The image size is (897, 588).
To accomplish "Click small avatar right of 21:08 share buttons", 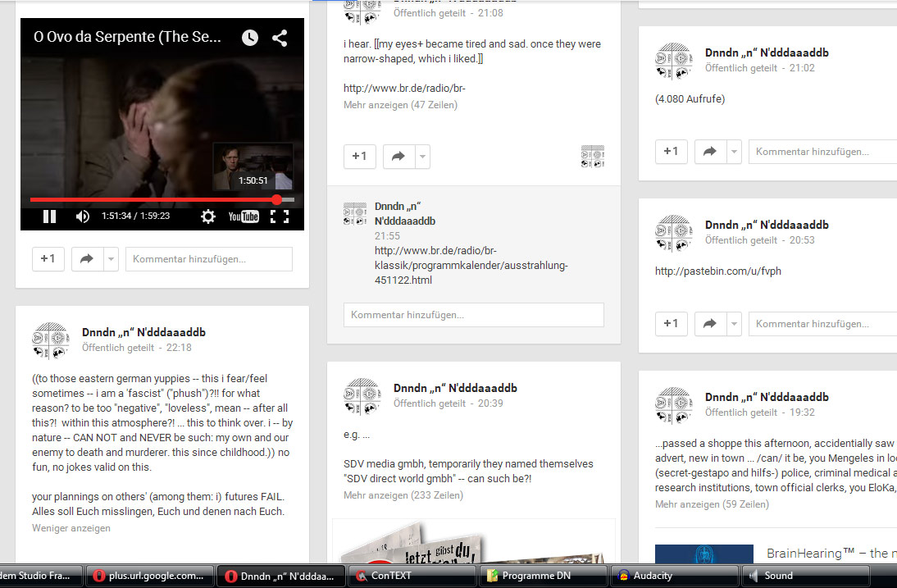I will pos(593,156).
